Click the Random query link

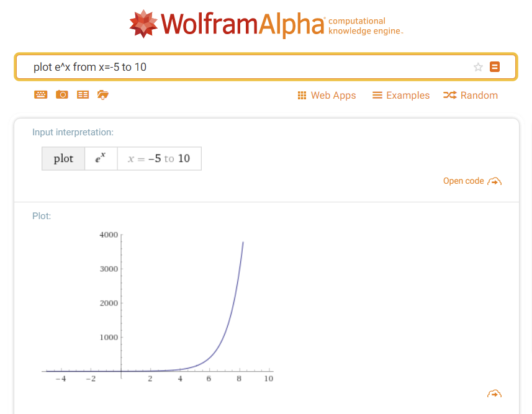tap(471, 96)
